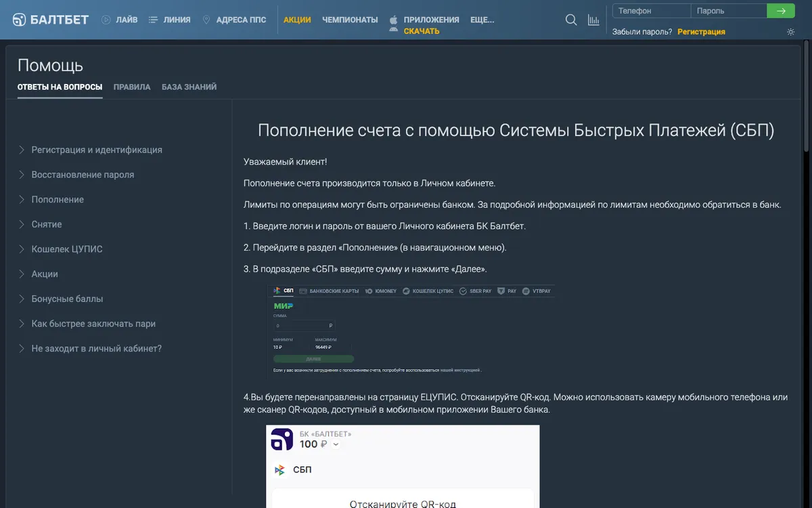
Task: Click the СБП article title heading
Action: point(516,130)
